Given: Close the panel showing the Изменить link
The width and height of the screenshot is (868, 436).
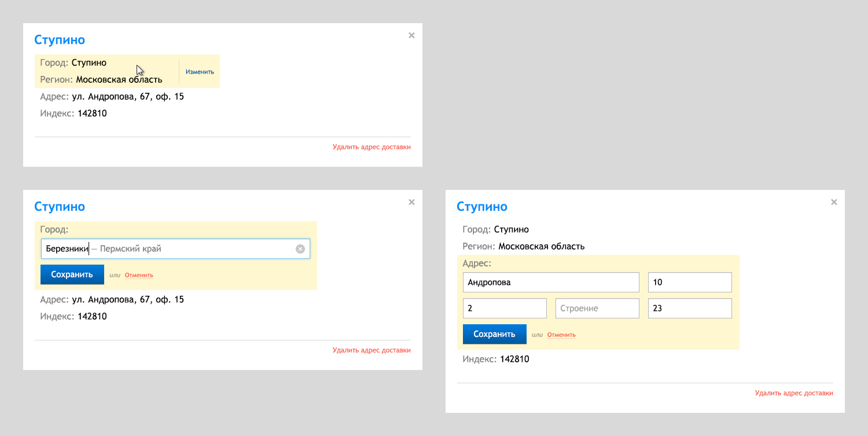Looking at the screenshot, I should [x=411, y=35].
